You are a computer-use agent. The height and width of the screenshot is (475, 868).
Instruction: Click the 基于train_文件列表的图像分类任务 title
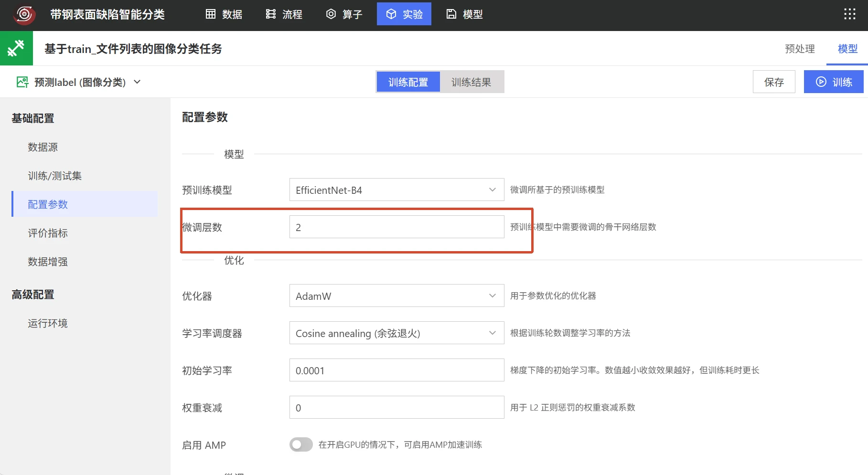[133, 49]
